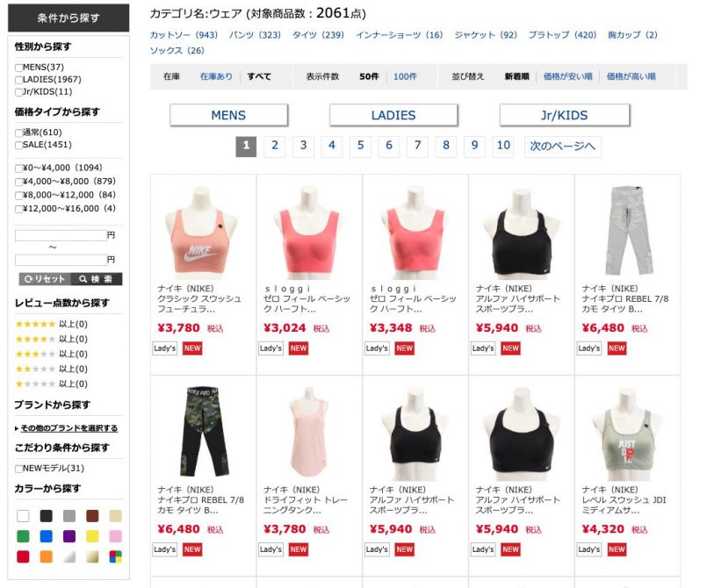Enable the SALE(1451) price type checkbox
Viewport: 714px width, 588px height.
tap(18, 145)
